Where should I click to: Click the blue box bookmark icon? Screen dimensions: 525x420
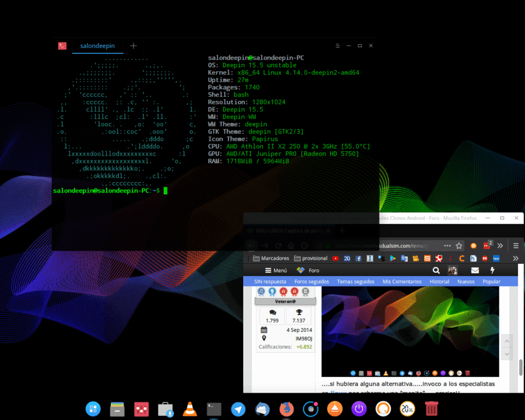pos(496,258)
